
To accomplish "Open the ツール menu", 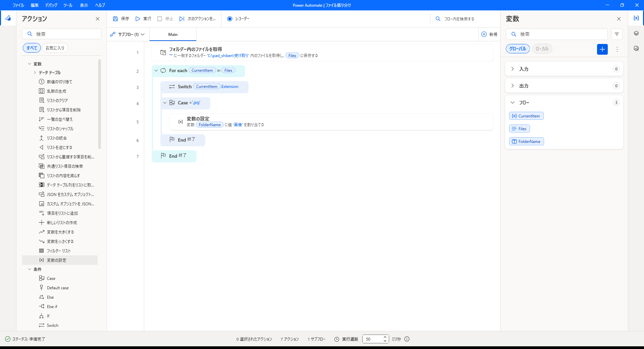I will click(x=68, y=5).
